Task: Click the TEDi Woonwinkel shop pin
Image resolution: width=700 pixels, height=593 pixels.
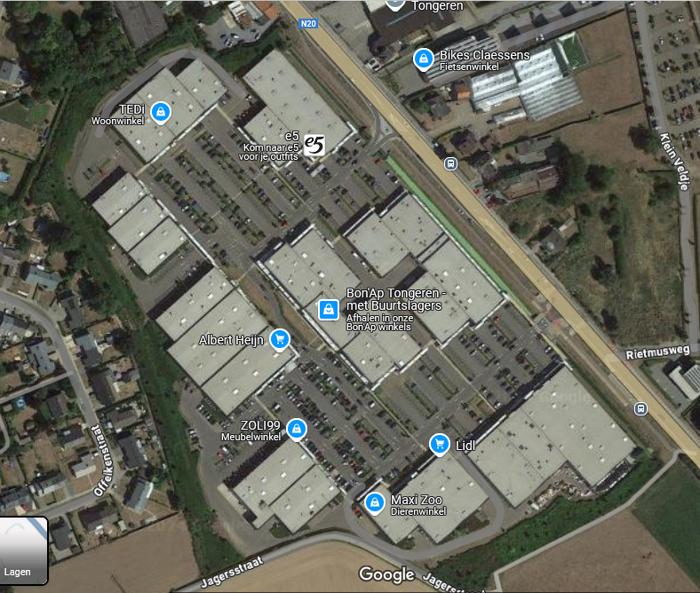Action: click(161, 112)
